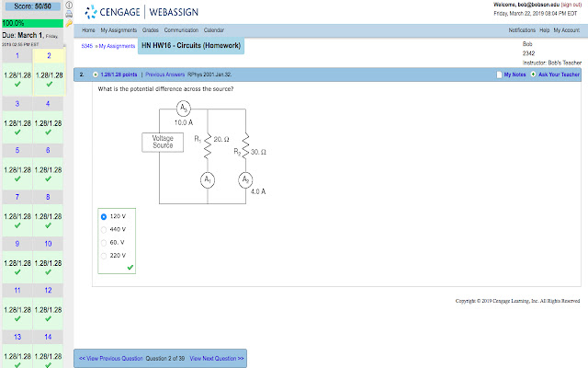Screen dimensions: 588x368
Task: Jump to question 6 in the sidebar
Action: coord(48,150)
